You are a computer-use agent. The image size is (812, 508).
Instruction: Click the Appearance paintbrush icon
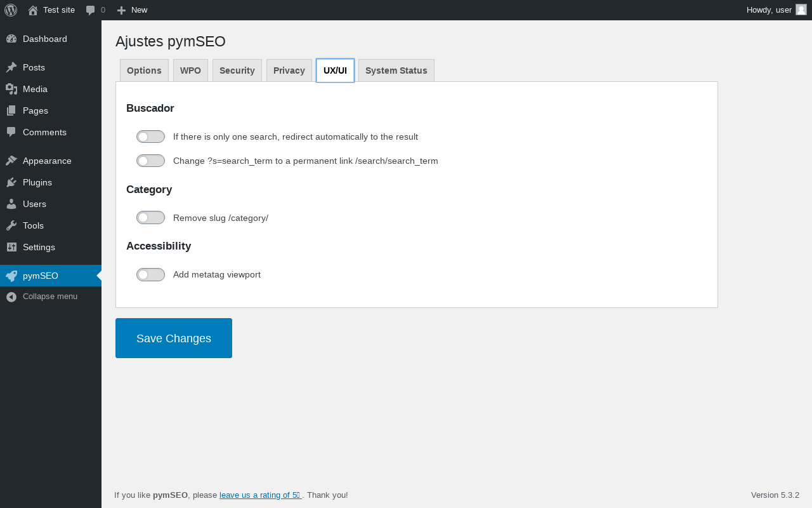11,161
